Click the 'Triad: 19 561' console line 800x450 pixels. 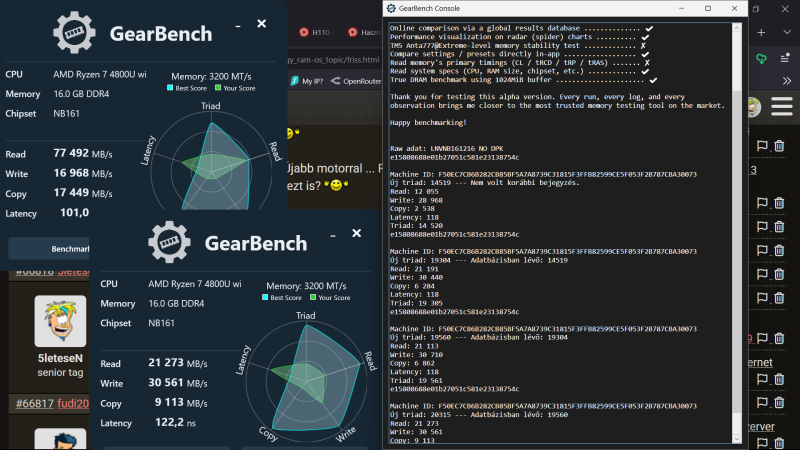(416, 380)
